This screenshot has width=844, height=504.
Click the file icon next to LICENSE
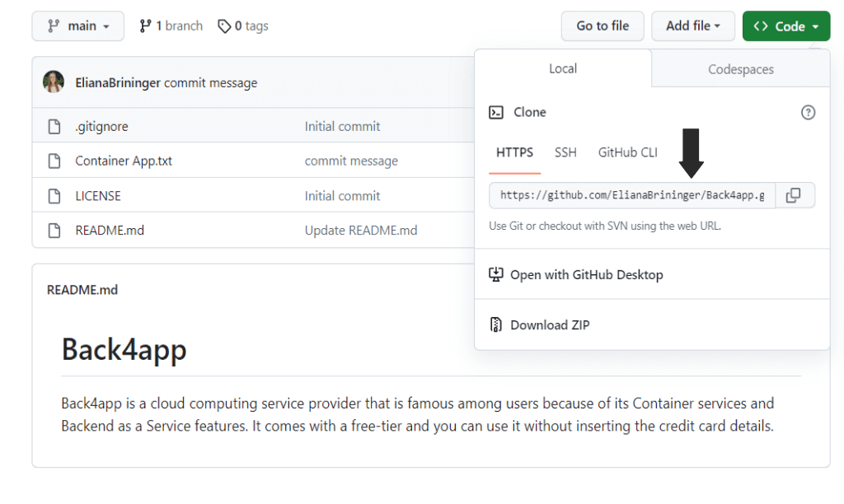tap(54, 196)
